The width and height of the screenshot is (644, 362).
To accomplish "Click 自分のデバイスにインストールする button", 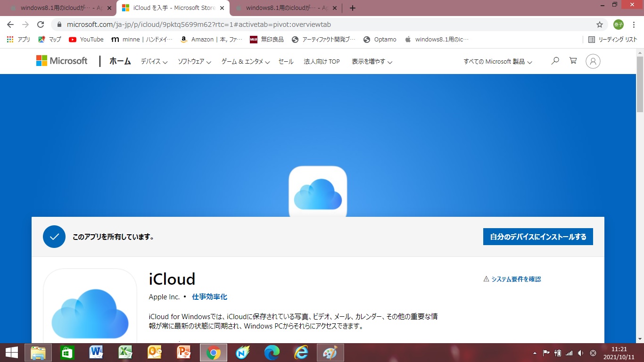I will 538,237.
